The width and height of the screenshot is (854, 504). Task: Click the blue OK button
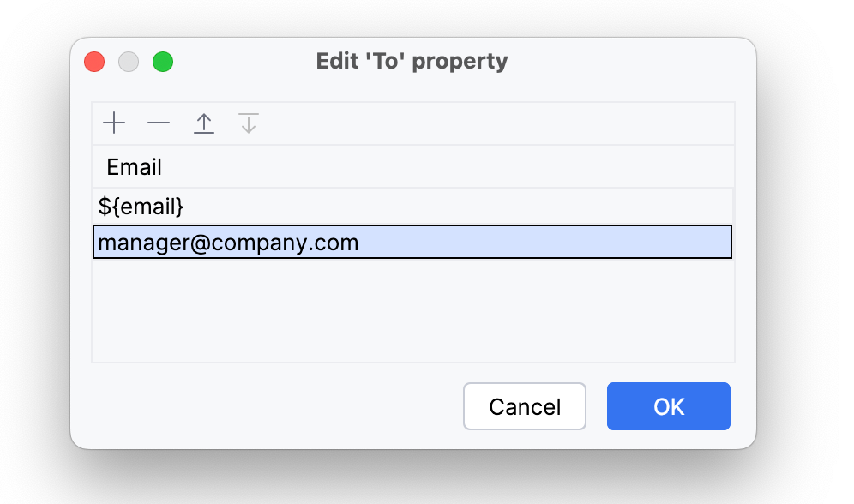668,406
